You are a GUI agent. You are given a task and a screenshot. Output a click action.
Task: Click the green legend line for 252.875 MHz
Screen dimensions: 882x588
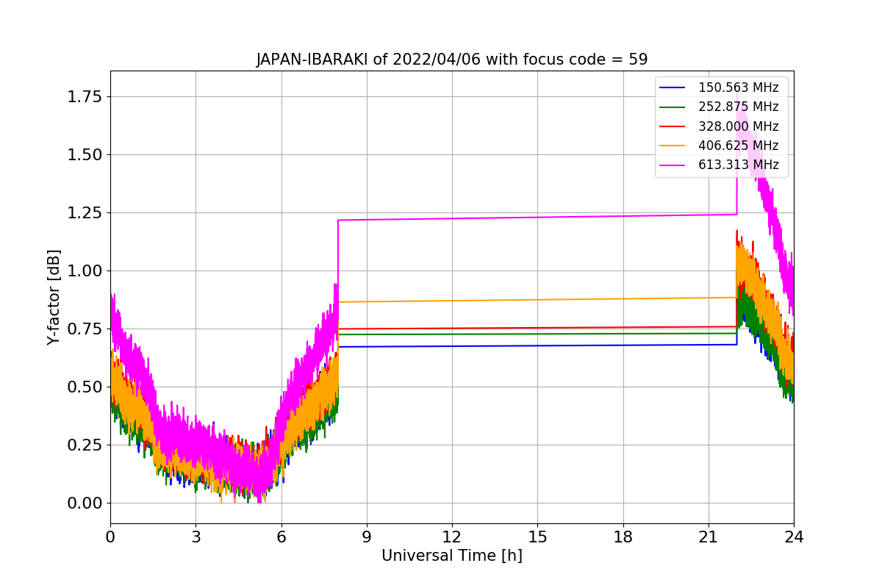pos(673,107)
